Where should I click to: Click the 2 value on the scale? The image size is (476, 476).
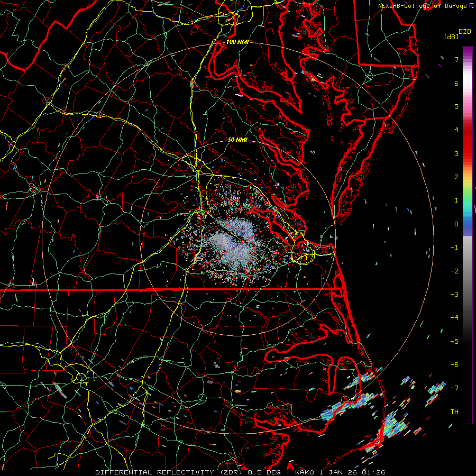(456, 177)
